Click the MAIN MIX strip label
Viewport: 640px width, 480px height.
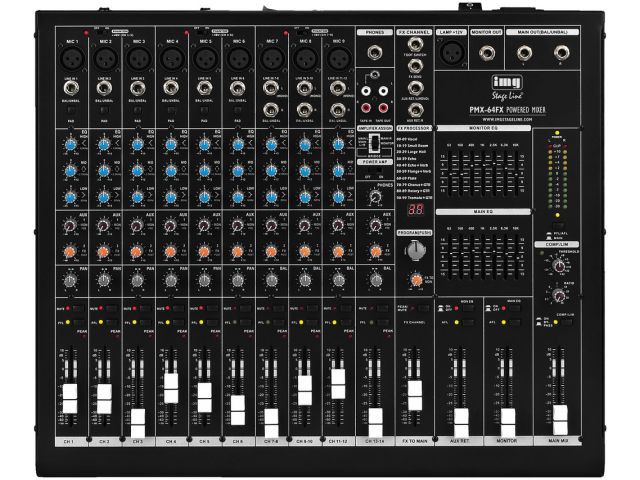coord(558,441)
